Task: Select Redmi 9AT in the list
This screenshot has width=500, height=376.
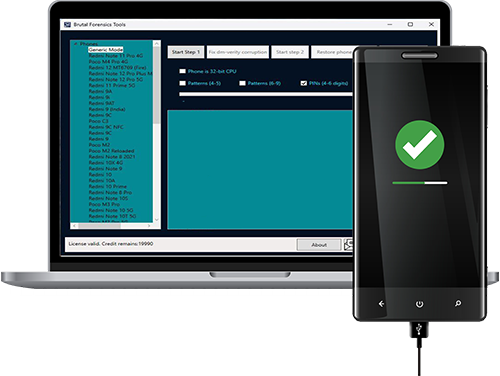Action: coord(101,103)
